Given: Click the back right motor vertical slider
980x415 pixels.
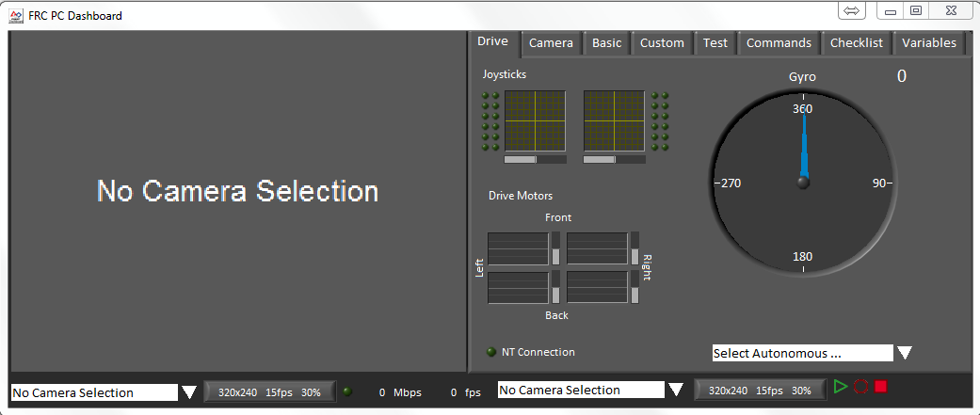Looking at the screenshot, I should 635,288.
